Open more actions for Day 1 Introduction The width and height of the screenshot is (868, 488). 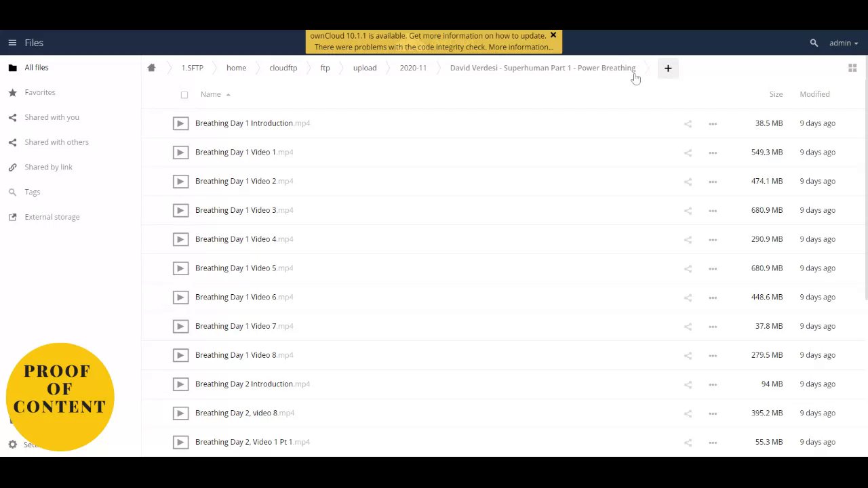[x=713, y=123]
